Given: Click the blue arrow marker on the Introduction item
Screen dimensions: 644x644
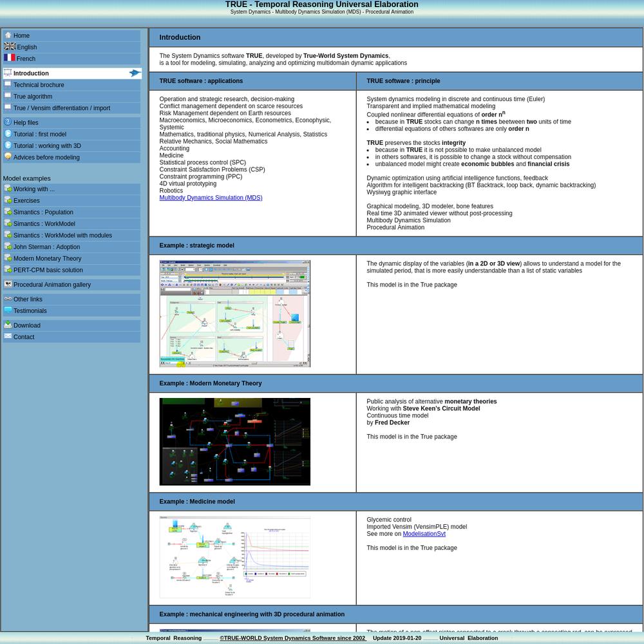Looking at the screenshot, I should (x=135, y=73).
